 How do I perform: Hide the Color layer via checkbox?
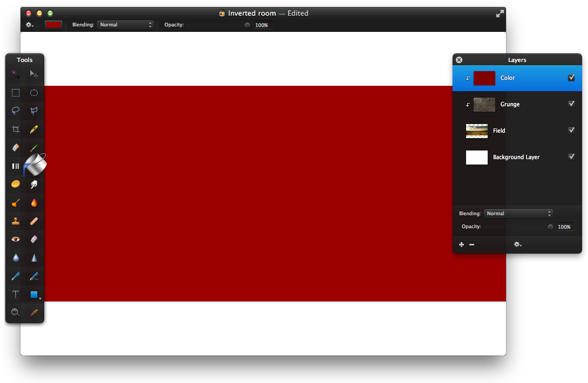(571, 78)
